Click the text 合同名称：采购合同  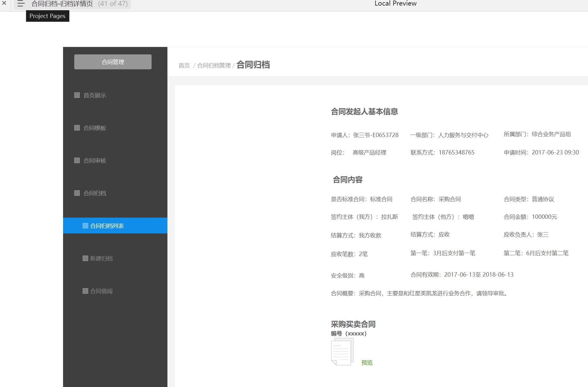(435, 199)
